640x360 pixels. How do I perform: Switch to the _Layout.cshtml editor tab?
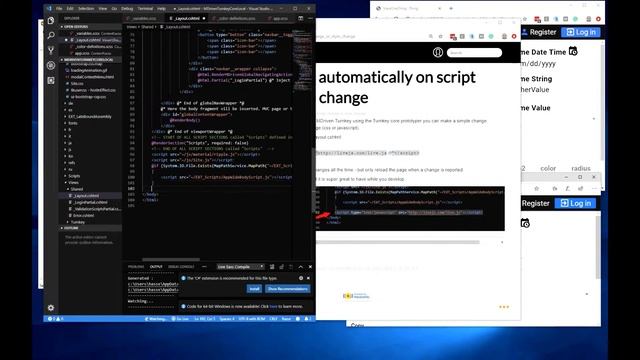pos(187,18)
